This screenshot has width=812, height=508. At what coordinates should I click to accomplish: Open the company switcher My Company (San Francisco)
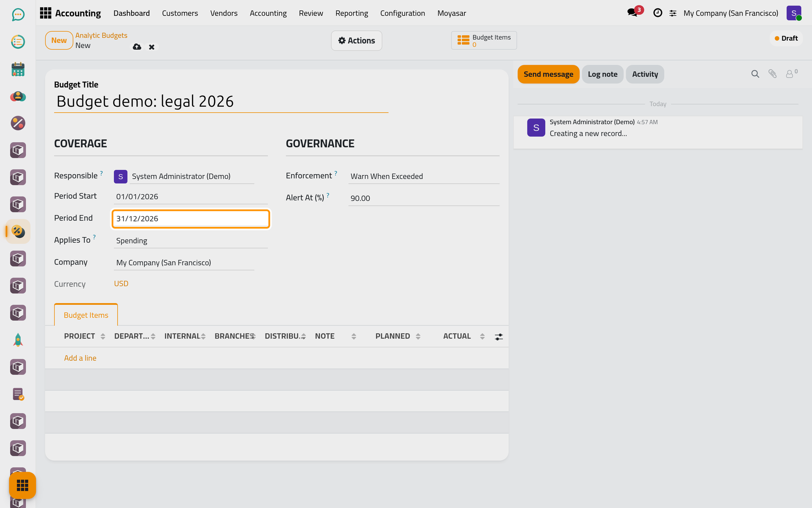tap(731, 13)
